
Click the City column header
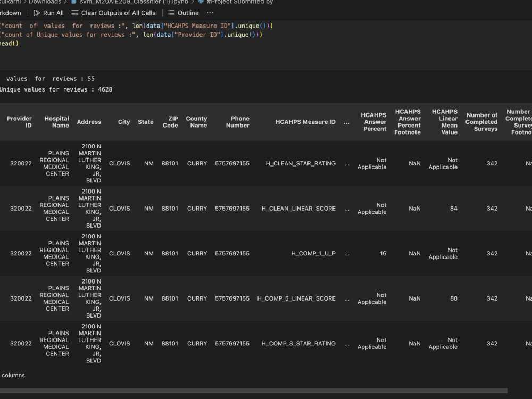point(124,122)
